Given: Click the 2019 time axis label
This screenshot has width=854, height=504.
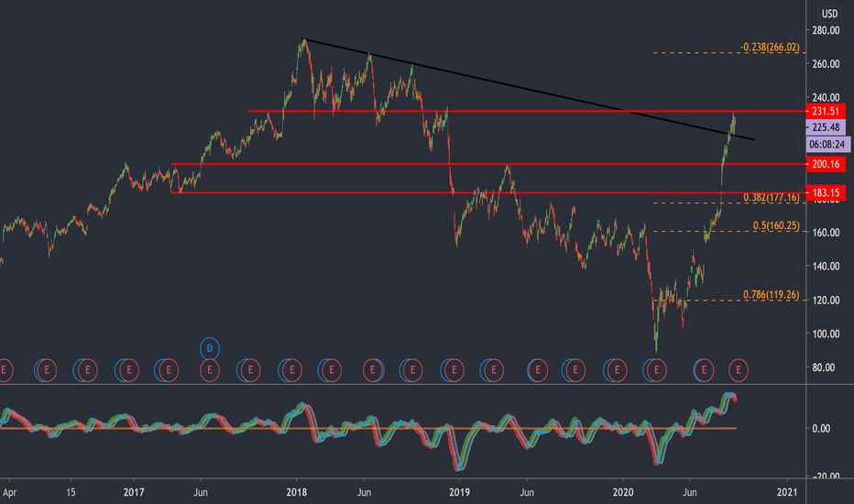Looking at the screenshot, I should coord(459,493).
